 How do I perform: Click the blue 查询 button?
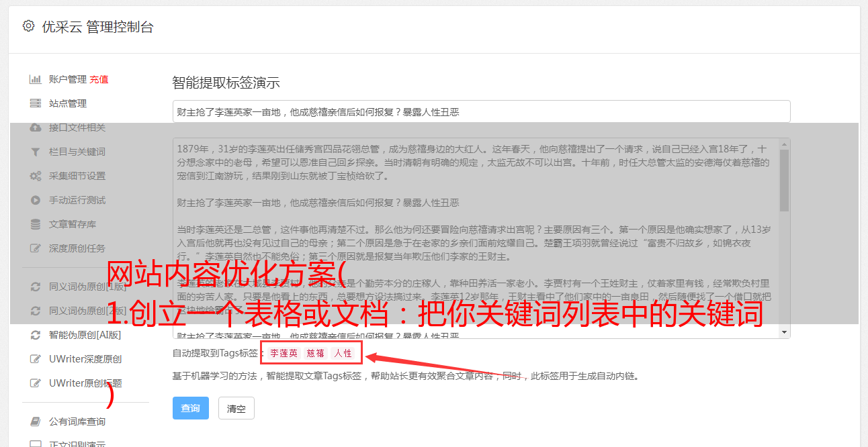coord(191,408)
